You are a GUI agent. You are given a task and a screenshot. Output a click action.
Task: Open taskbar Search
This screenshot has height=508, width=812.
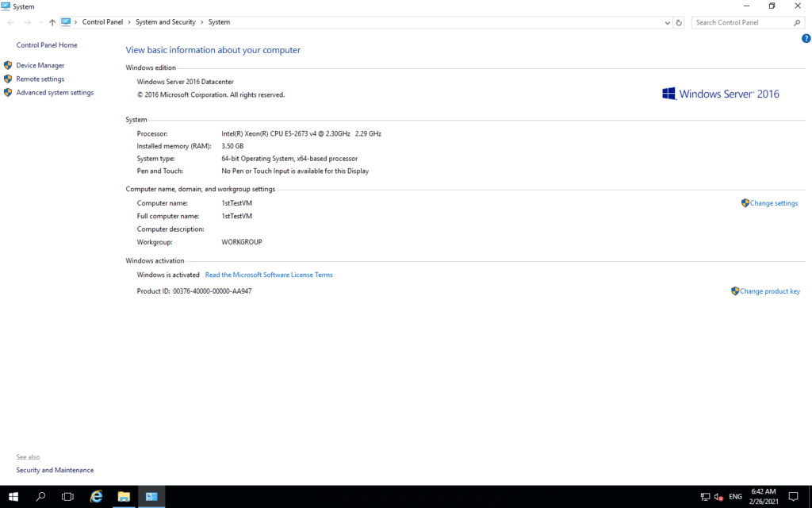[40, 497]
